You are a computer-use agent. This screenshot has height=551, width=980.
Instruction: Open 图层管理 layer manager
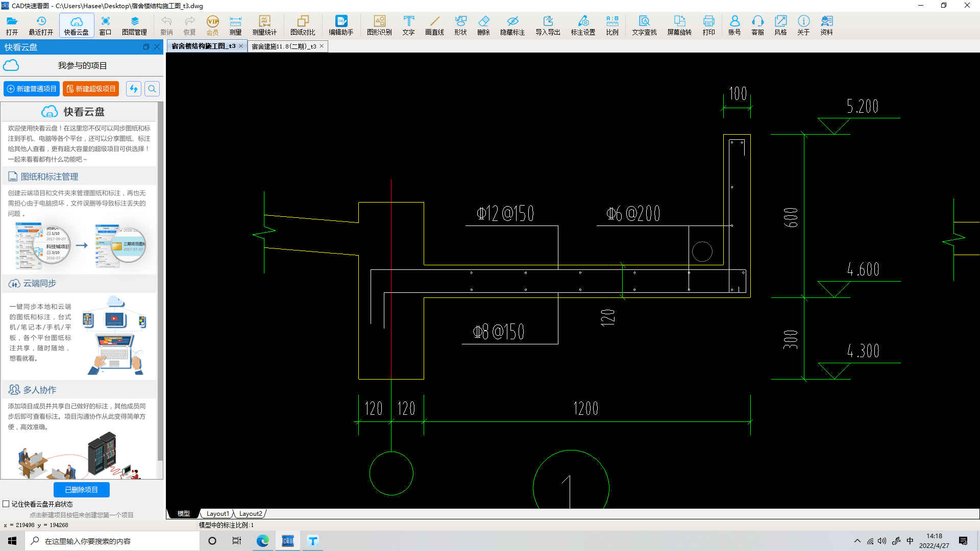[134, 25]
